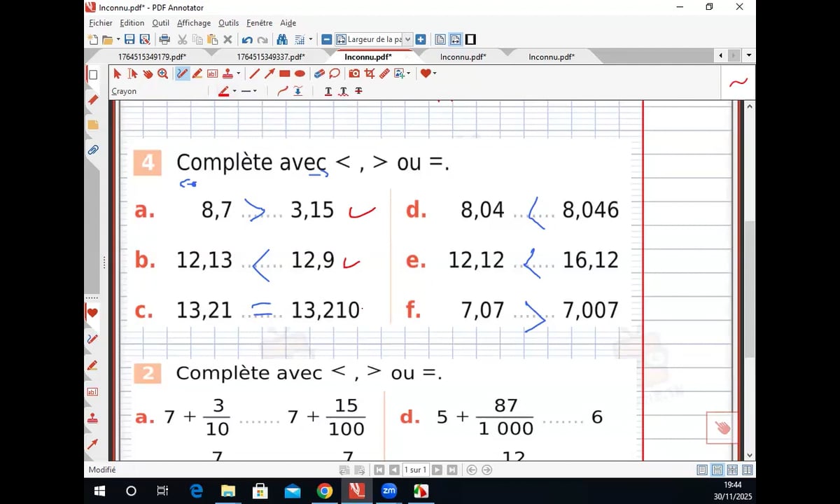
Task: Select the Highlighter marker tool
Action: click(x=197, y=73)
